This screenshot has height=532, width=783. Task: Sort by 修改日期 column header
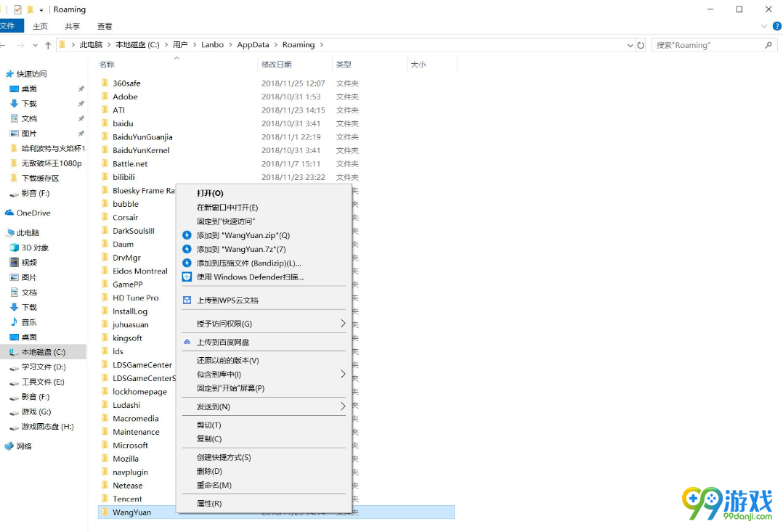pyautogui.click(x=277, y=65)
